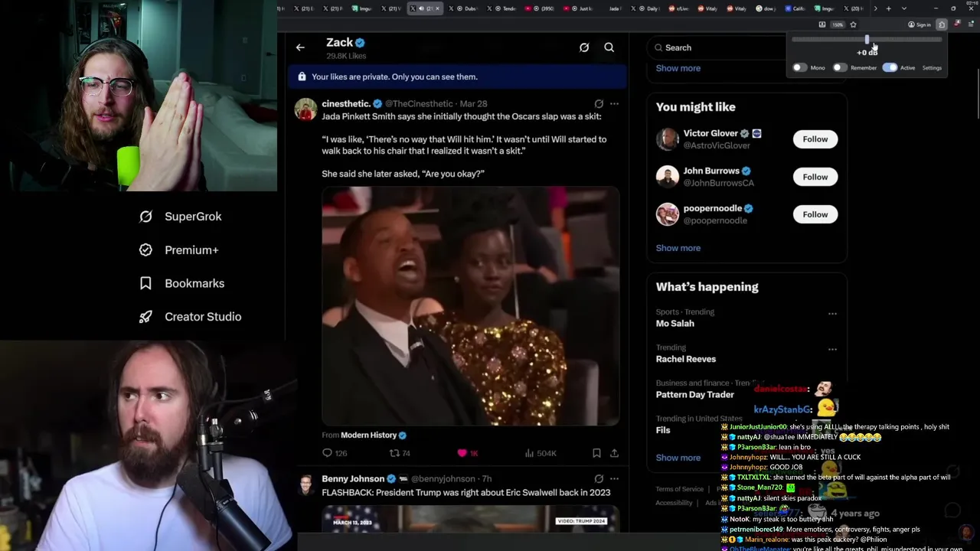Image resolution: width=980 pixels, height=551 pixels.
Task: Open Premium+ in the sidebar
Action: coord(179,250)
